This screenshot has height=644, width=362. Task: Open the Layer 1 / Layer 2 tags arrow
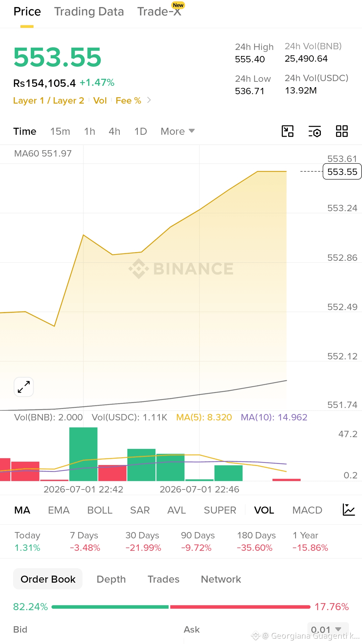149,100
